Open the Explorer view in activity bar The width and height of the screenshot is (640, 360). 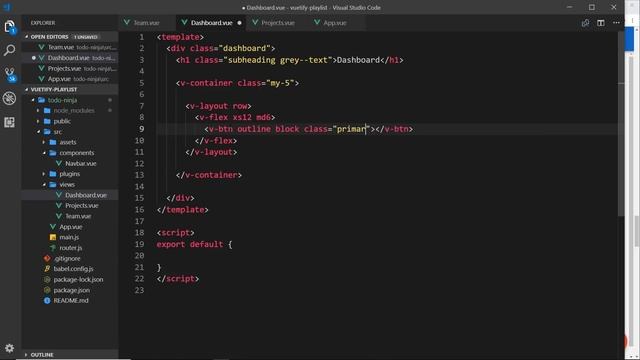coord(9,27)
